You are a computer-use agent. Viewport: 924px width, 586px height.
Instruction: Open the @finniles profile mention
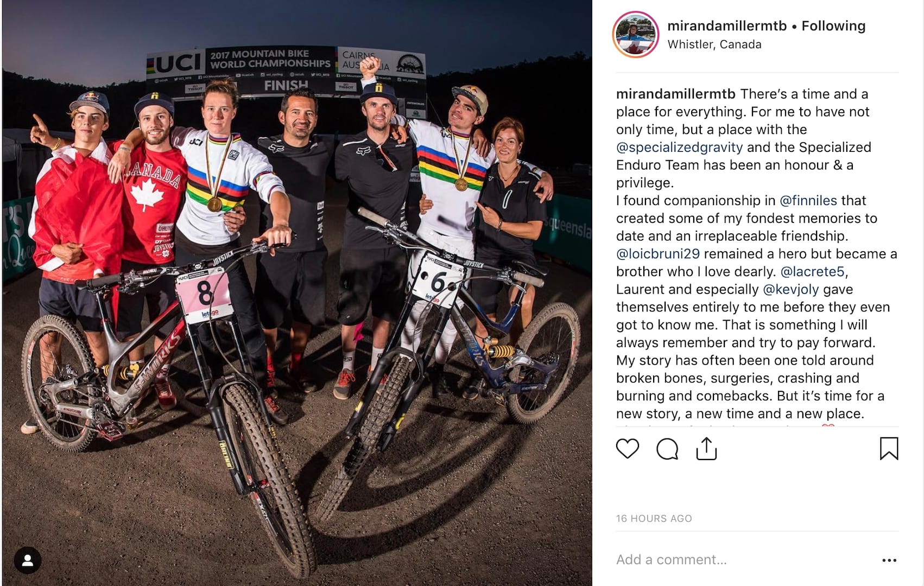click(x=808, y=200)
